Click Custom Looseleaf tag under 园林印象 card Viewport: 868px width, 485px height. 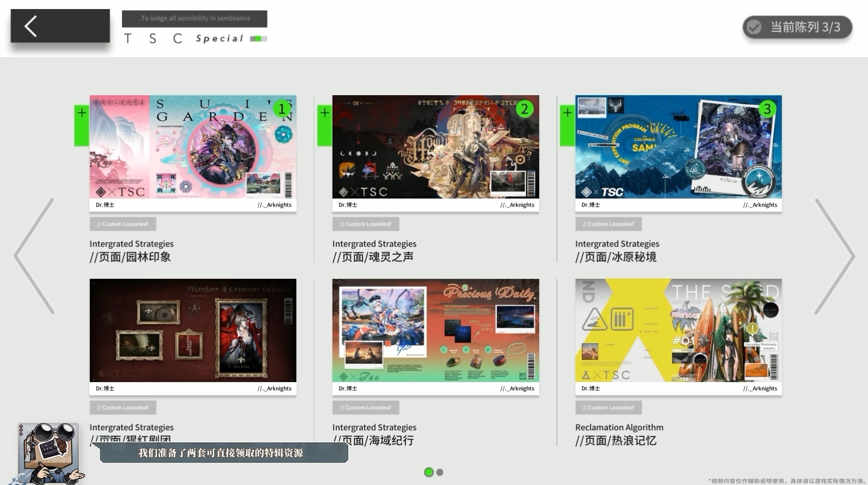[x=123, y=224]
